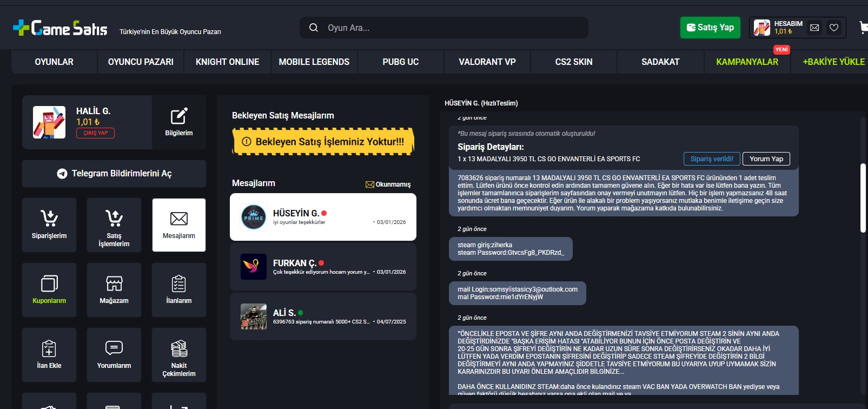The width and height of the screenshot is (868, 409).
Task: Open the favorites heart icon
Action: tap(834, 28)
